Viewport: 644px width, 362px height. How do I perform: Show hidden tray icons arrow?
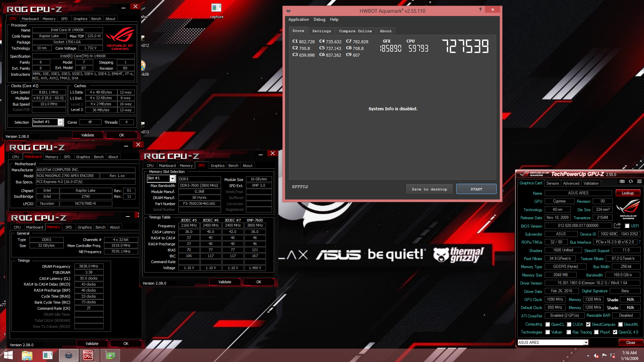(588, 356)
